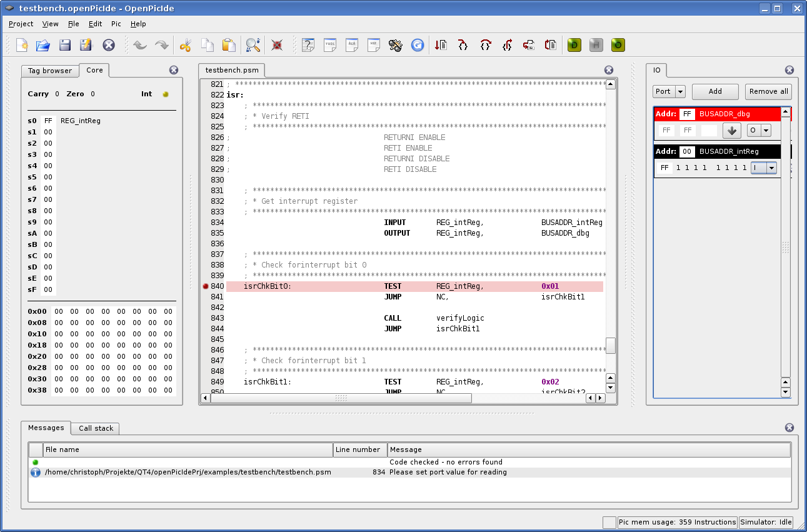
Task: Click the Step over braces icon
Action: [x=485, y=45]
